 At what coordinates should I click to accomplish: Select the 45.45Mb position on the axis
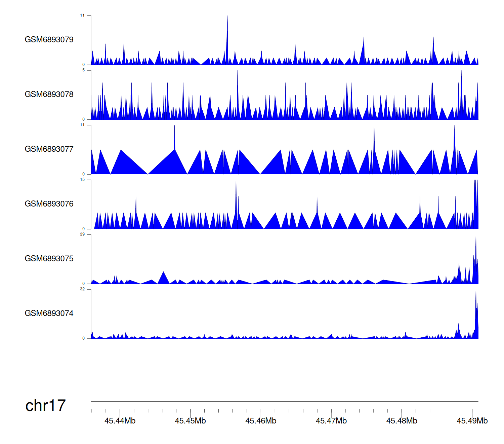(190, 421)
